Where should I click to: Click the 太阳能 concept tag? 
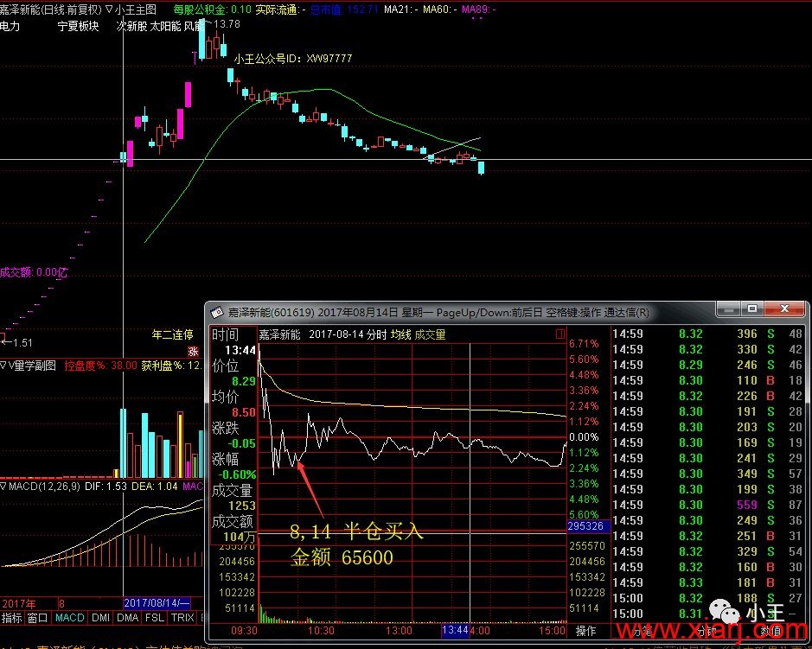165,26
